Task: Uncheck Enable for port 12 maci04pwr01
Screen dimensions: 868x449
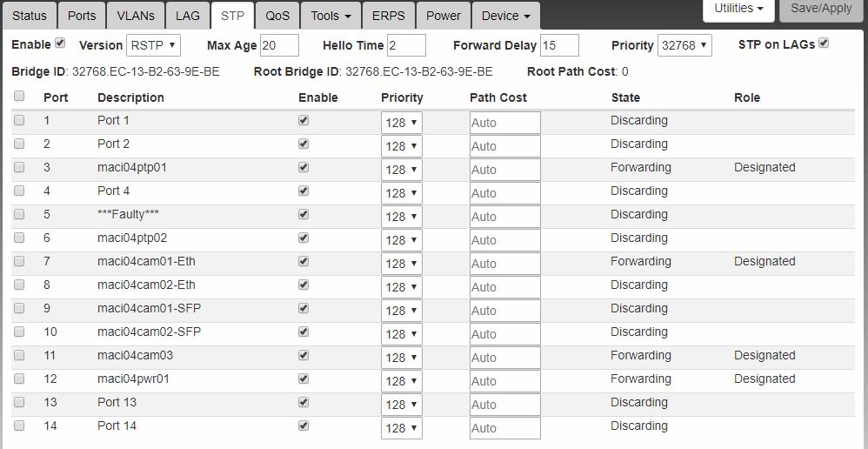Action: click(x=303, y=379)
